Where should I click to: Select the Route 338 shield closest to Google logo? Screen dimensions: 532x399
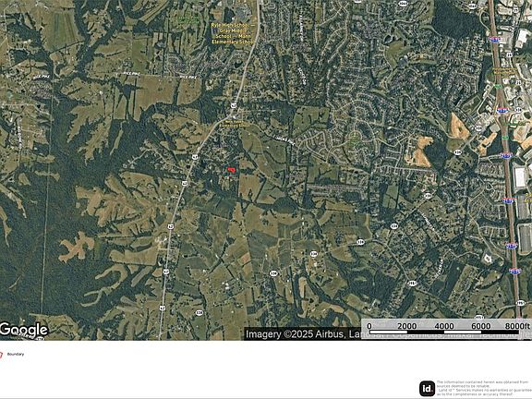199,312
